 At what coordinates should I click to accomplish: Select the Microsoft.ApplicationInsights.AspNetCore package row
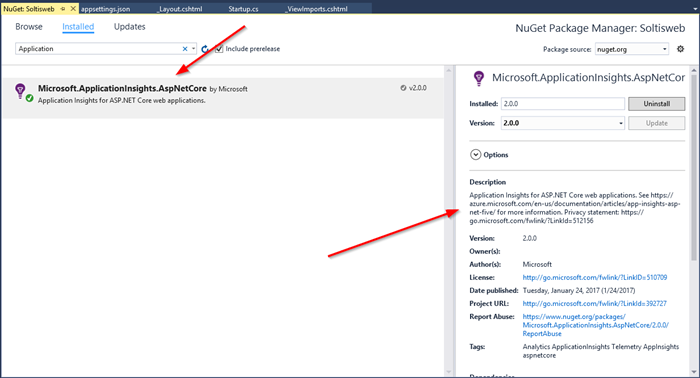click(224, 98)
